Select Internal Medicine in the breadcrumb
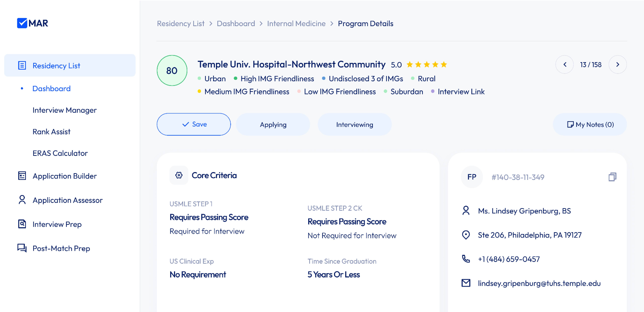Image resolution: width=644 pixels, height=312 pixels. pyautogui.click(x=296, y=23)
